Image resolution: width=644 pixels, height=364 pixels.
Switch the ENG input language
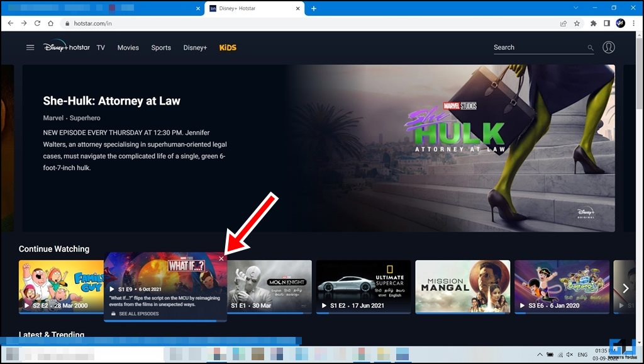(x=582, y=355)
